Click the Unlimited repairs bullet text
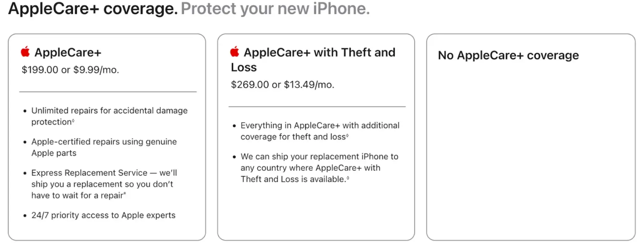The width and height of the screenshot is (644, 243). (x=109, y=116)
